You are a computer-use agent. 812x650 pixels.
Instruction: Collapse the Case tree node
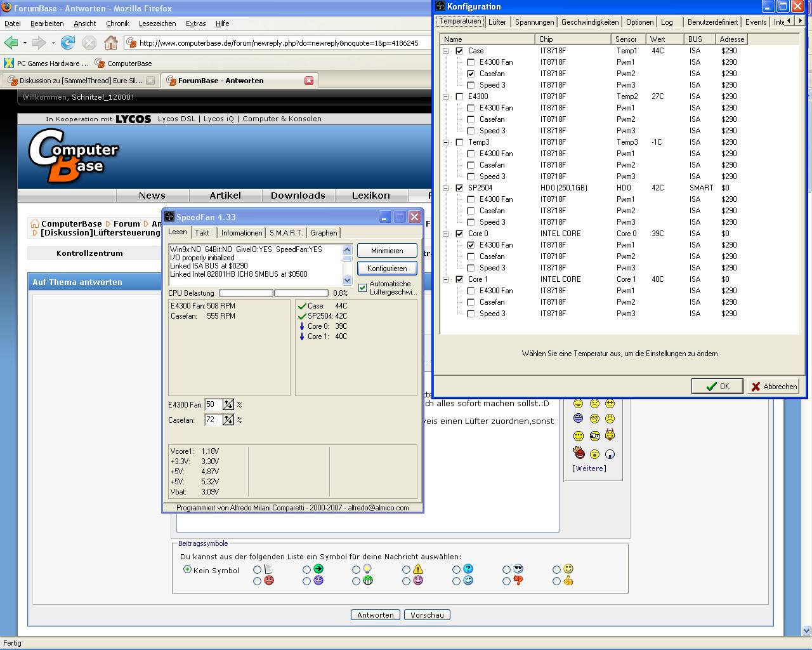click(446, 51)
